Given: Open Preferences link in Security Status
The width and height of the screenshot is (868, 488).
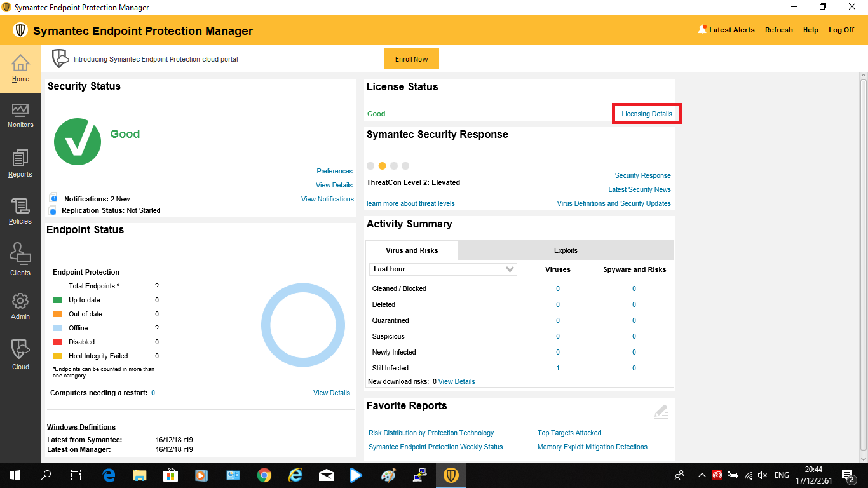Looking at the screenshot, I should pos(334,171).
